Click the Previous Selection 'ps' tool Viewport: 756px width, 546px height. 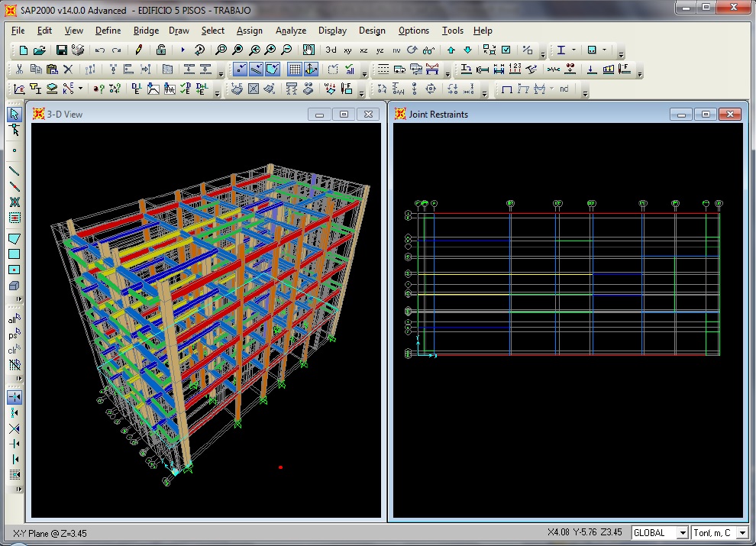tap(15, 334)
